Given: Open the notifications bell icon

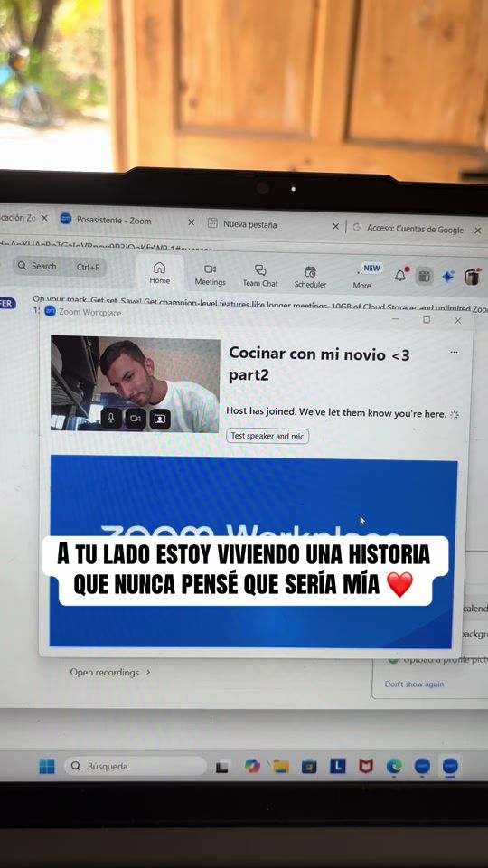Looking at the screenshot, I should point(400,275).
